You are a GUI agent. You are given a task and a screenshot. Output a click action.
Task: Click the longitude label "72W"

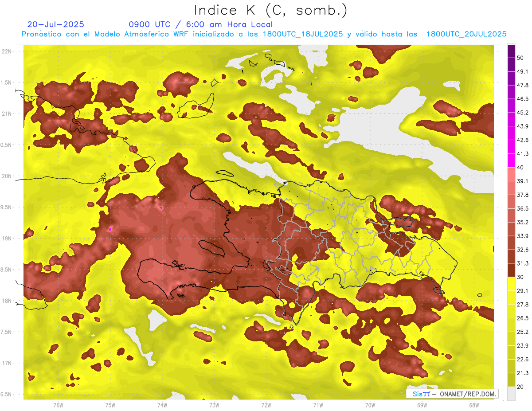(266, 405)
